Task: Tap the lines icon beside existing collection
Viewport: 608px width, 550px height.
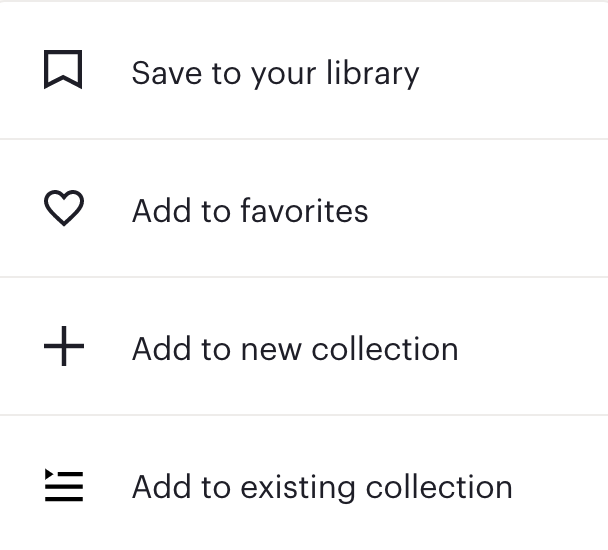Action: tap(64, 485)
